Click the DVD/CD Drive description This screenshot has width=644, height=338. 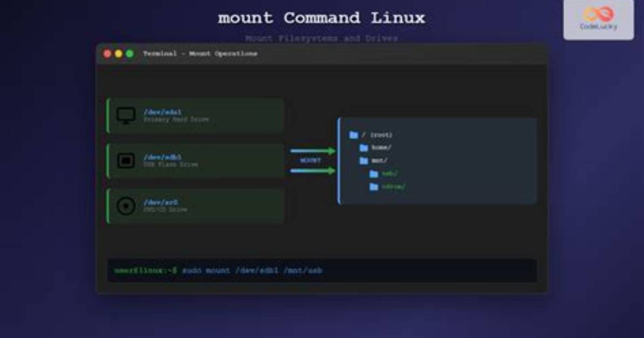pos(165,209)
